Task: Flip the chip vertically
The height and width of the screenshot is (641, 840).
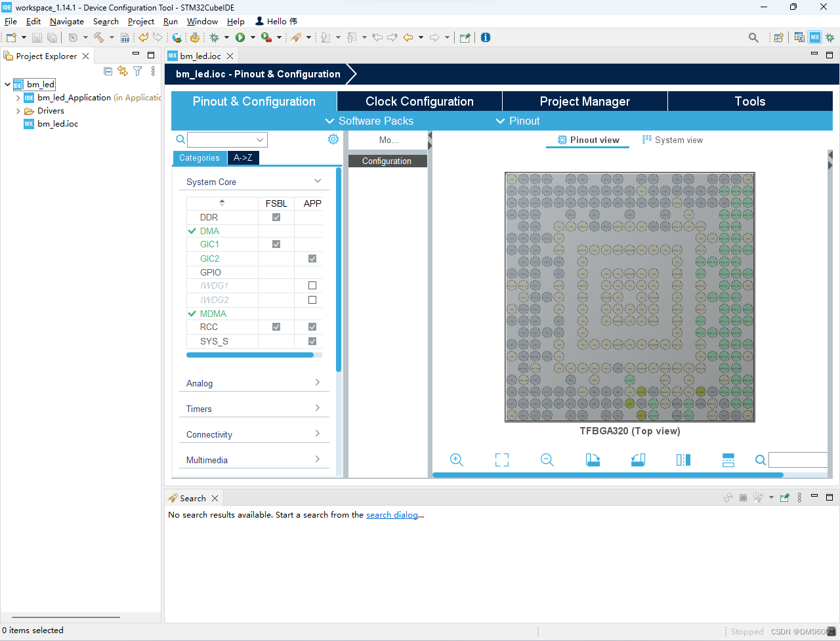Action: [x=728, y=460]
